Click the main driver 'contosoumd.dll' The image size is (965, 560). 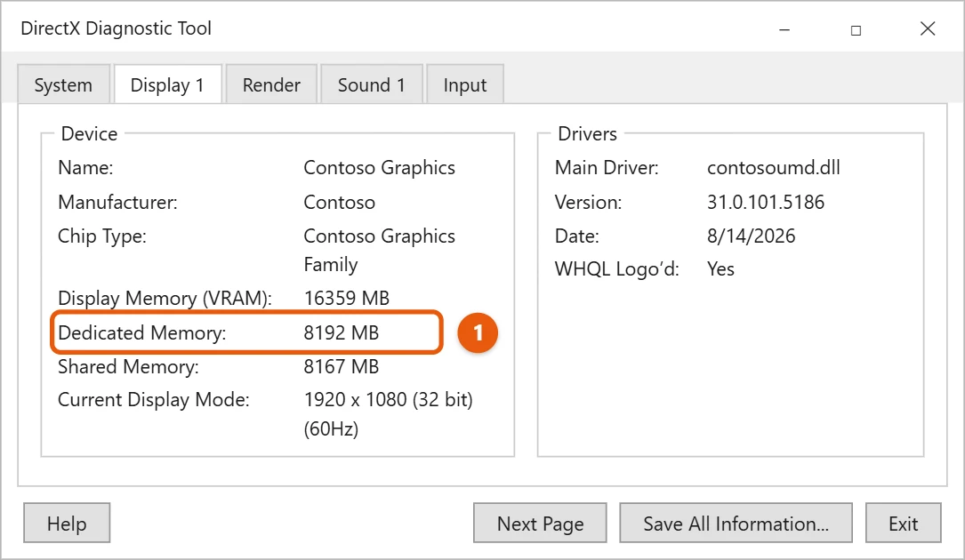(774, 167)
